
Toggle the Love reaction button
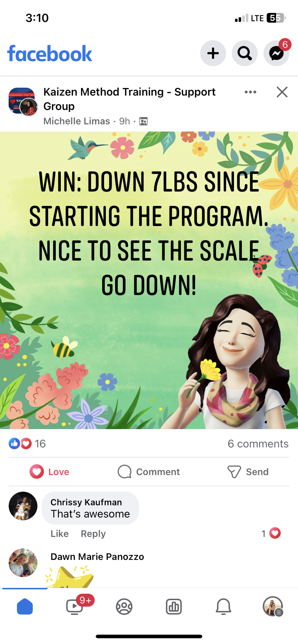coord(50,472)
